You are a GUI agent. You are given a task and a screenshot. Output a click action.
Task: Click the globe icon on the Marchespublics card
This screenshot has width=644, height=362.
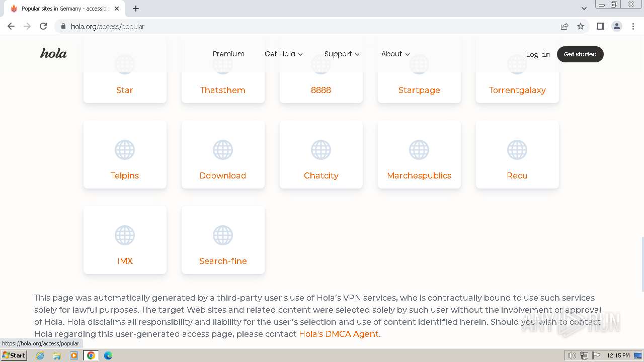click(x=419, y=150)
